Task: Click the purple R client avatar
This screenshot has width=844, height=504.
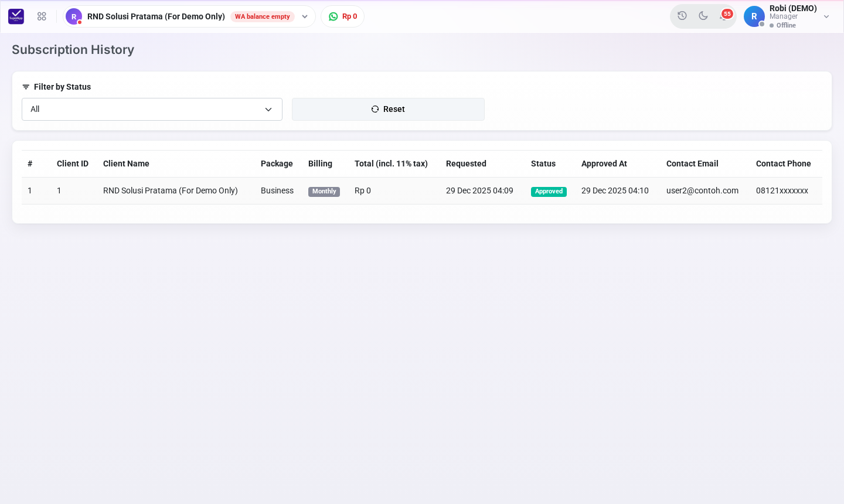Action: pos(73,16)
